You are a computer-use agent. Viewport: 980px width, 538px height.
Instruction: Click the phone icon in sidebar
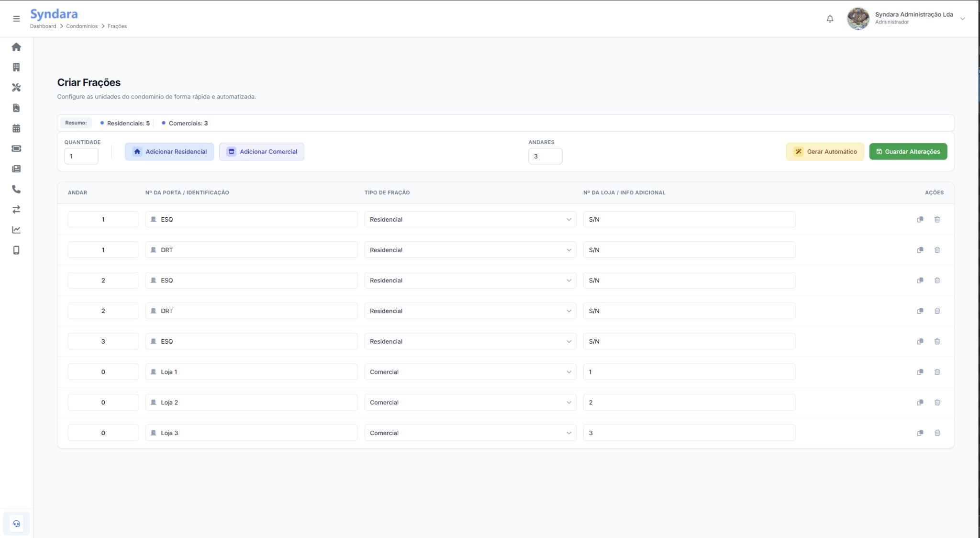(16, 189)
